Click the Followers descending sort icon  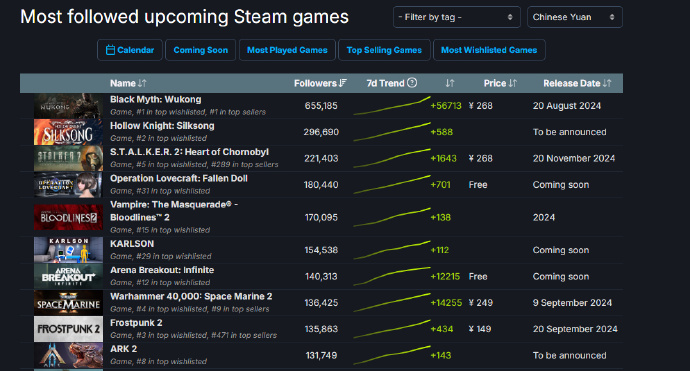click(x=343, y=83)
